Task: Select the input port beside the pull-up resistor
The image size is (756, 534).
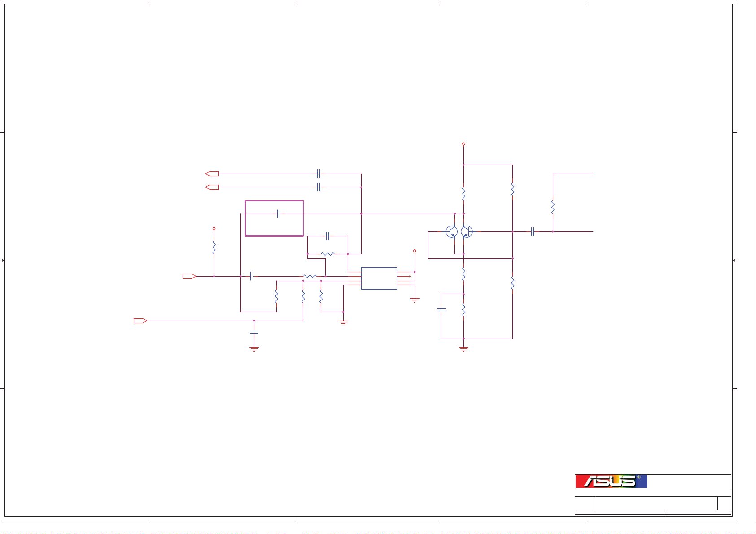Action: tap(189, 276)
